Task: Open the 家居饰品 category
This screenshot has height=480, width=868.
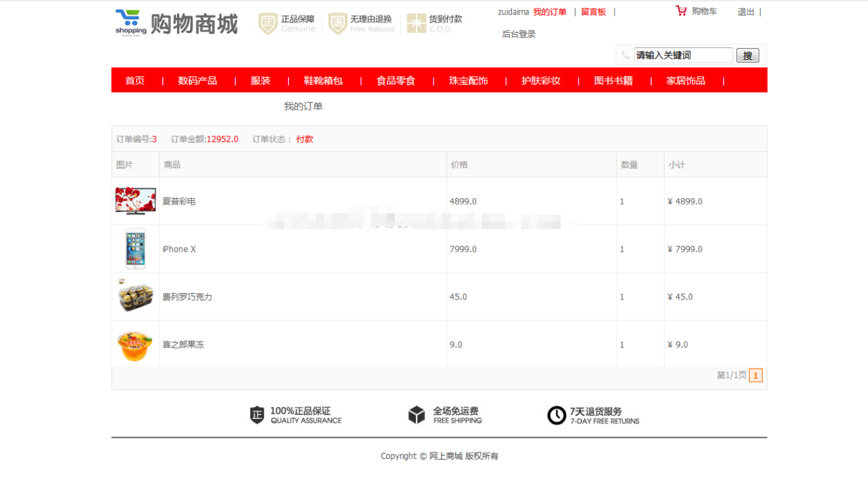Action: 686,80
